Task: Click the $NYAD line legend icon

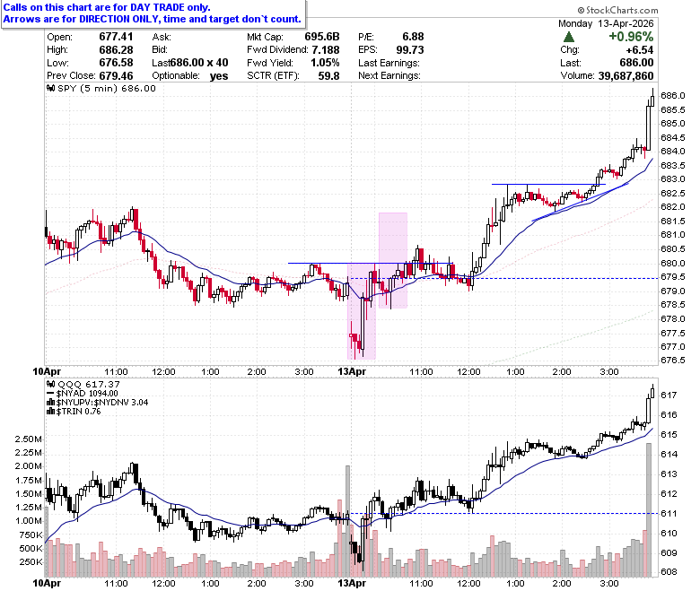Action: tap(50, 394)
